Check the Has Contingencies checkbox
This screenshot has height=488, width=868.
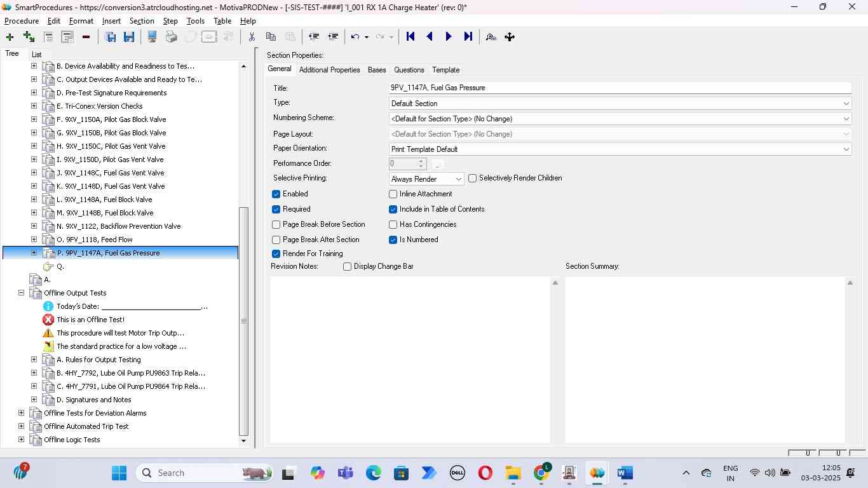[x=393, y=224]
